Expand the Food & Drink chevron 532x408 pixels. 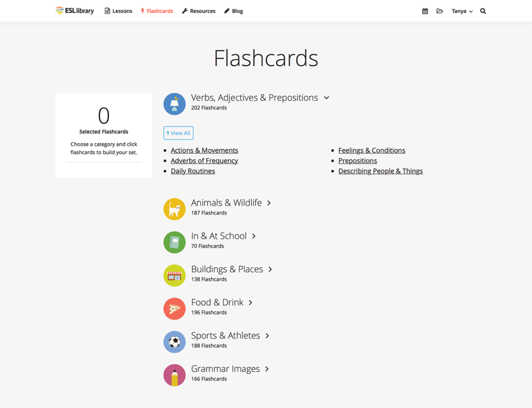(250, 303)
